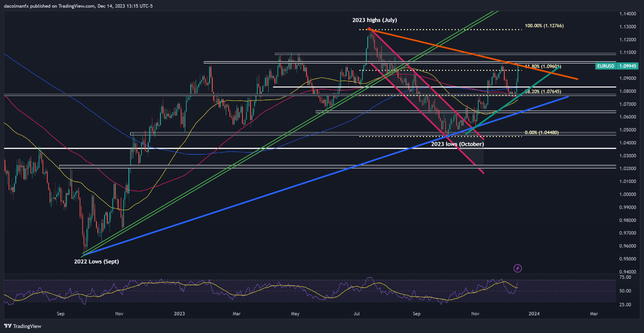The height and width of the screenshot is (333, 644).
Task: Click the 38.20% (1.07645) Fibonacci label
Action: [544, 91]
